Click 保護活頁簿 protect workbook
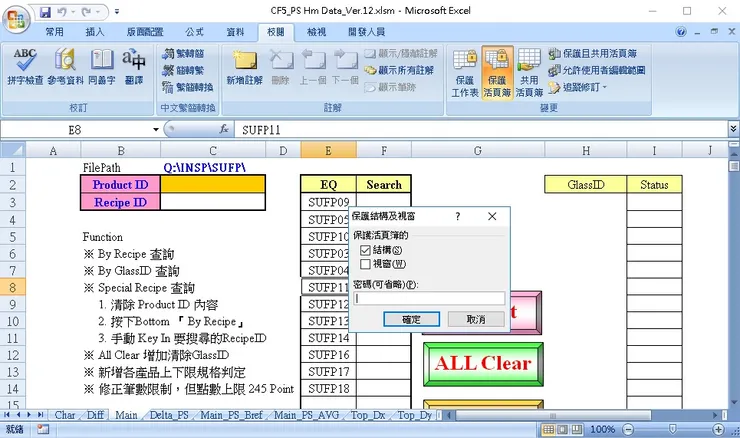Screen dimensions: 740x438 pyautogui.click(x=497, y=73)
